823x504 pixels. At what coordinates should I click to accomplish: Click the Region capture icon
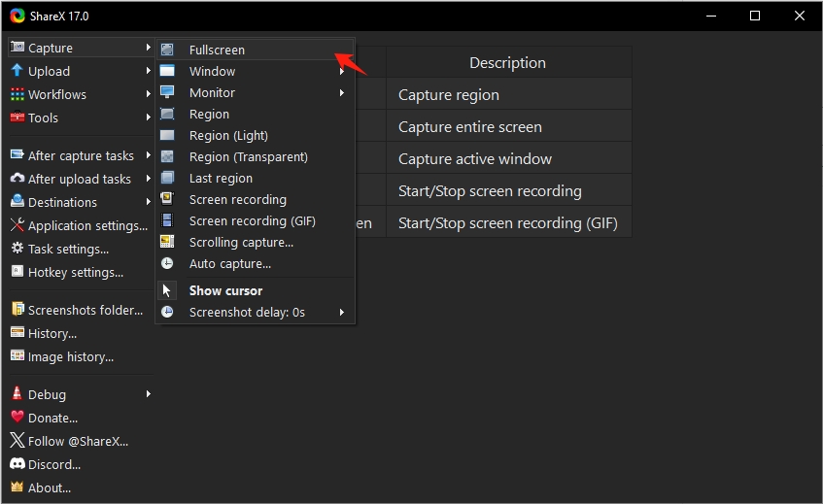click(x=167, y=114)
